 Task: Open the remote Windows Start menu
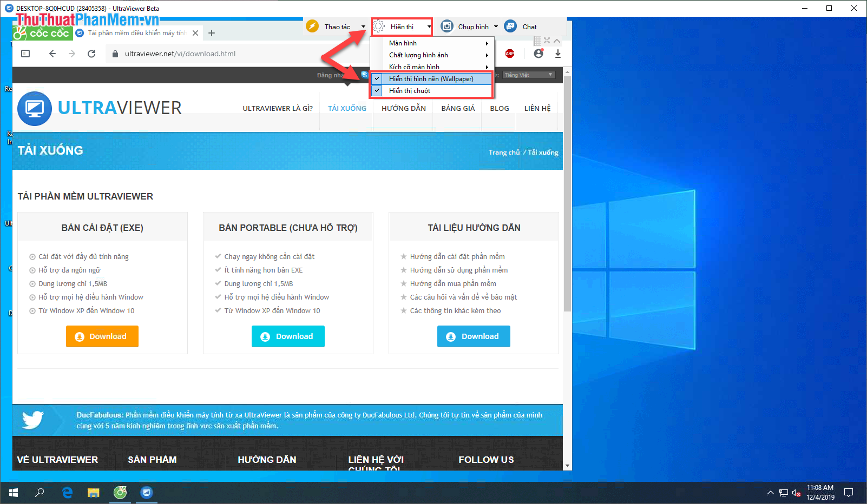click(x=14, y=493)
